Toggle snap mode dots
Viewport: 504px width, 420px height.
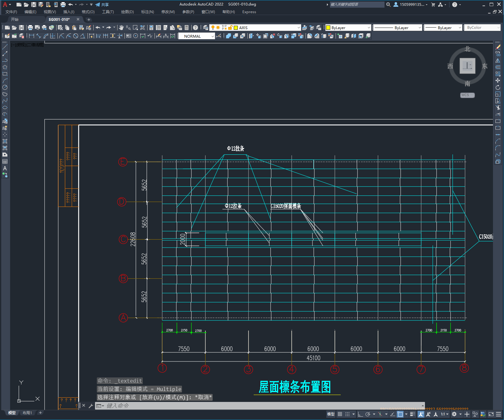click(x=347, y=414)
